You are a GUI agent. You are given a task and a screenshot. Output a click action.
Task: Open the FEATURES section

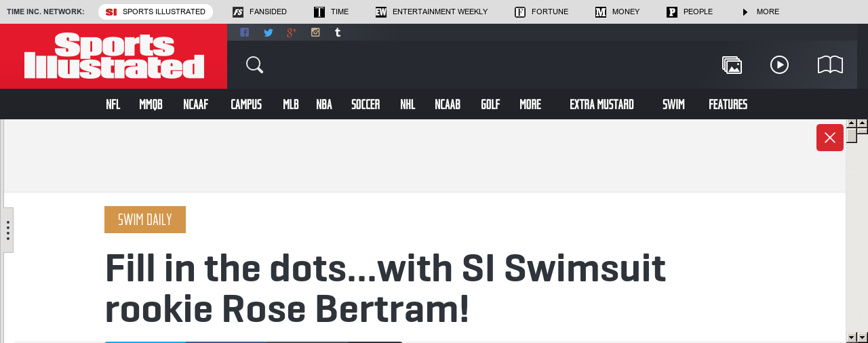pos(728,104)
